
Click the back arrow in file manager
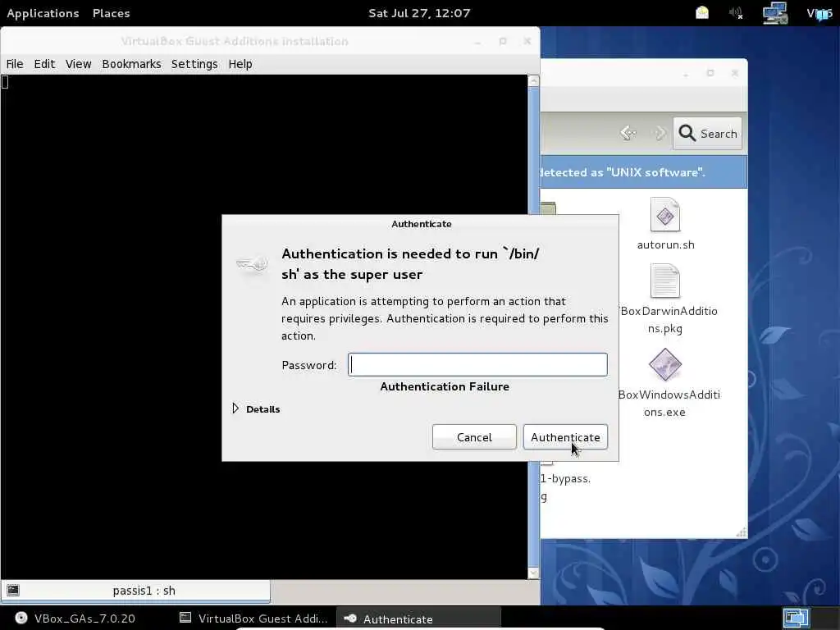(x=628, y=132)
